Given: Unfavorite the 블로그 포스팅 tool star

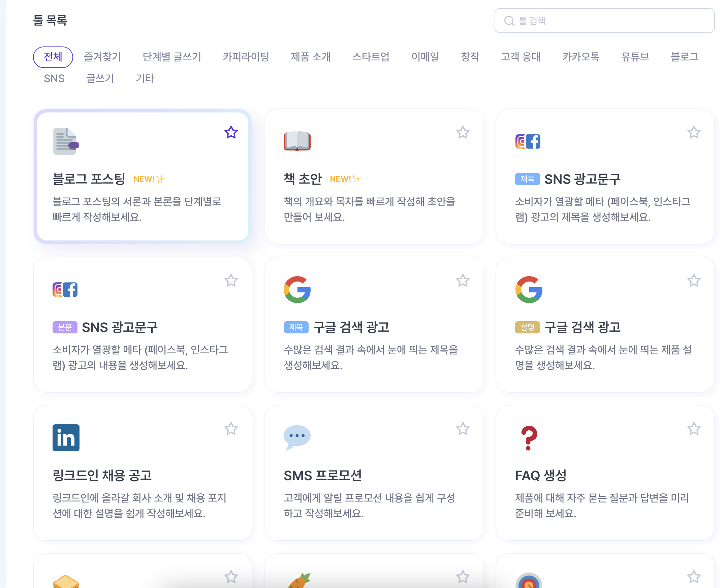Looking at the screenshot, I should 231,132.
